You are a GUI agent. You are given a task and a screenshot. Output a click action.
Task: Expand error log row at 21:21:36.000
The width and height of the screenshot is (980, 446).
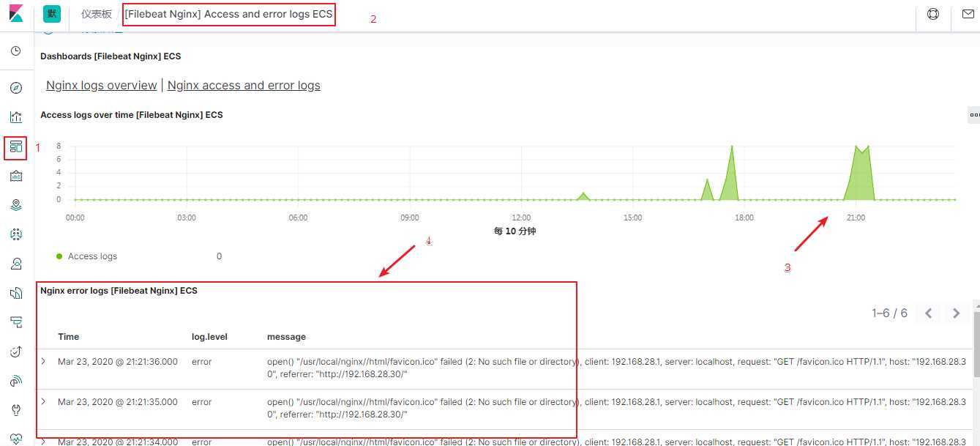pos(44,362)
